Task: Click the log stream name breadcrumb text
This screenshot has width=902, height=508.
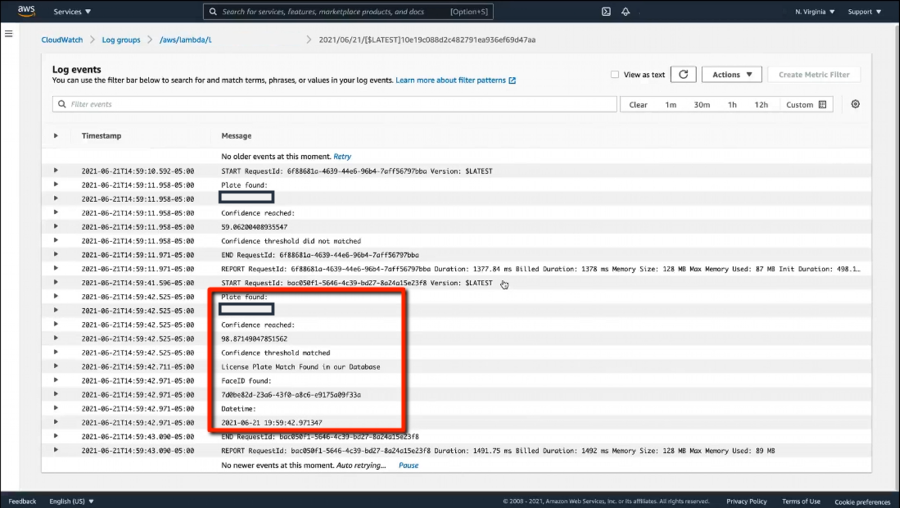Action: point(427,40)
